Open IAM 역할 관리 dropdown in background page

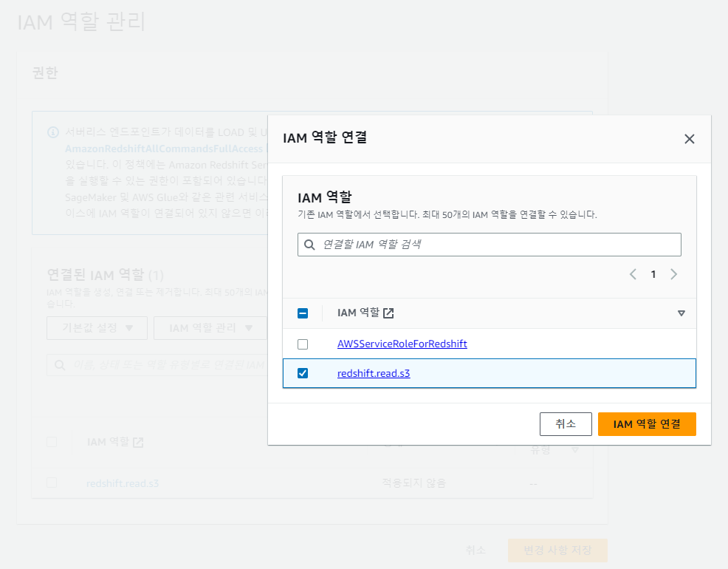(210, 328)
